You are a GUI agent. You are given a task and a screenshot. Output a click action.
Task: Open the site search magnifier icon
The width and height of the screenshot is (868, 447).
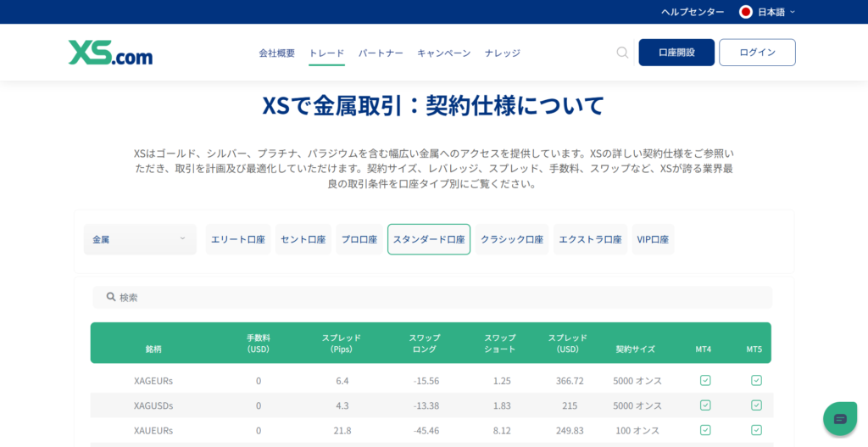coord(622,53)
